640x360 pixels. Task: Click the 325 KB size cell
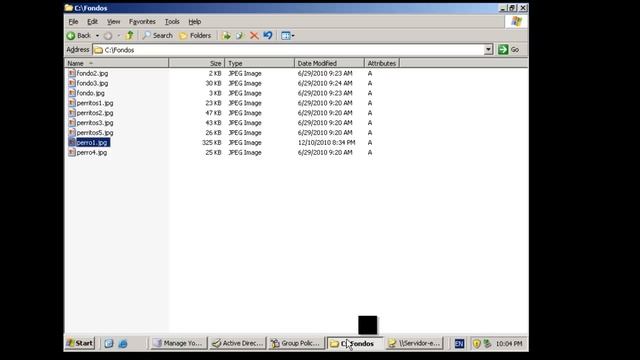(x=211, y=142)
